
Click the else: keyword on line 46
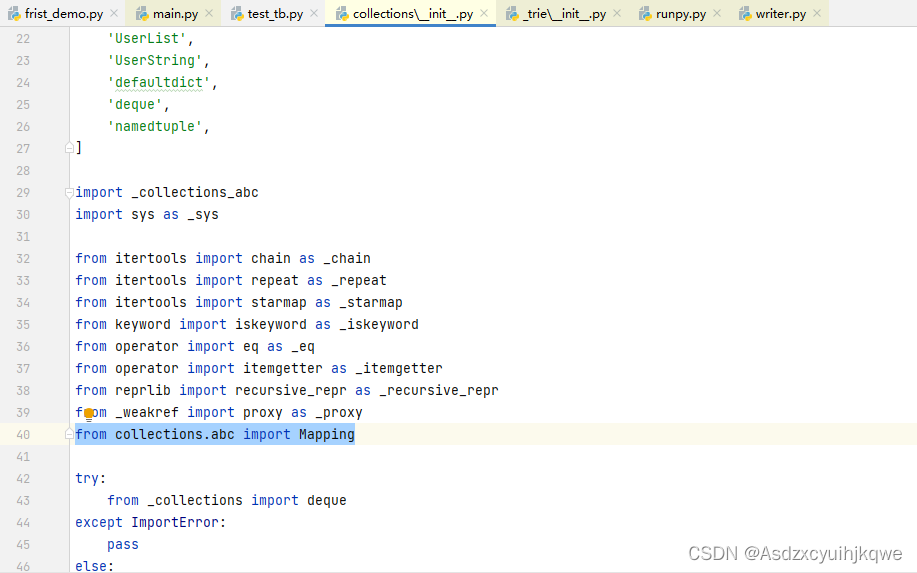click(95, 567)
